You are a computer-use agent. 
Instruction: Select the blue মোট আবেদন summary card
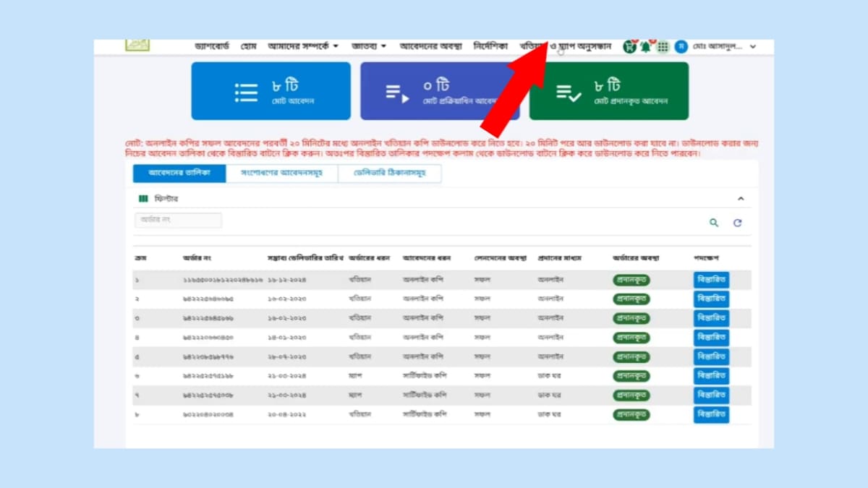point(271,91)
